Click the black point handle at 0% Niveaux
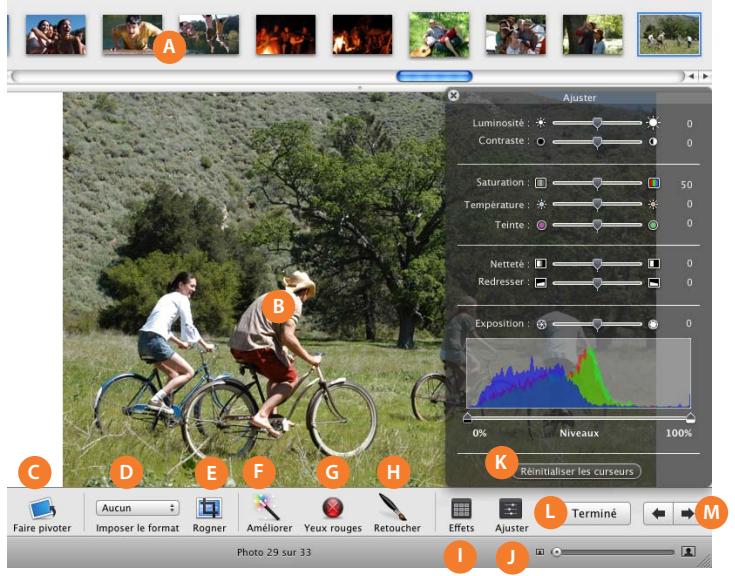The image size is (735, 576). tap(467, 418)
